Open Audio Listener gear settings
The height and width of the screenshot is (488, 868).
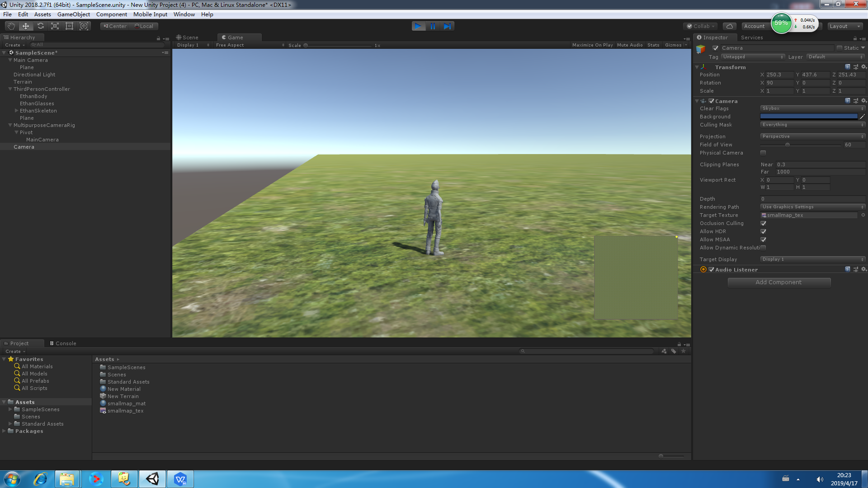pyautogui.click(x=864, y=269)
